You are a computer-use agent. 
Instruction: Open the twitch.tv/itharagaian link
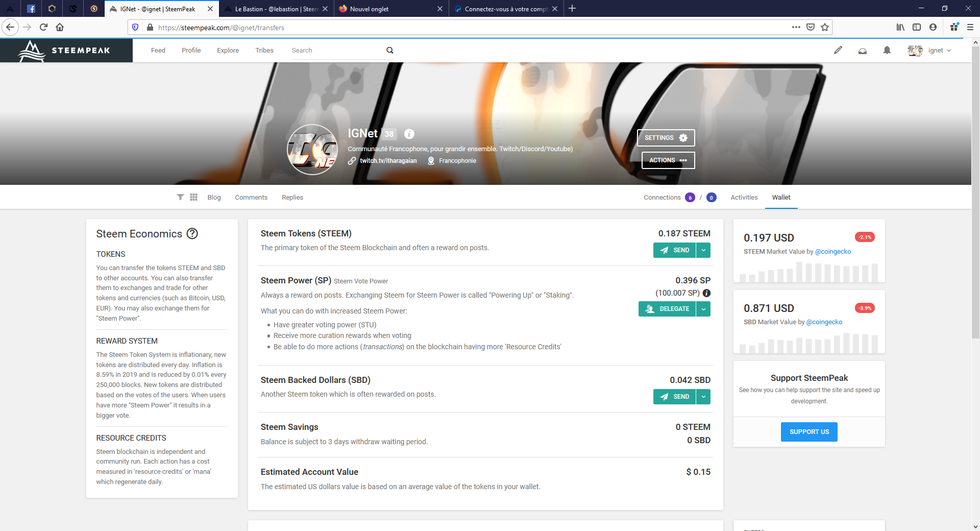click(388, 161)
